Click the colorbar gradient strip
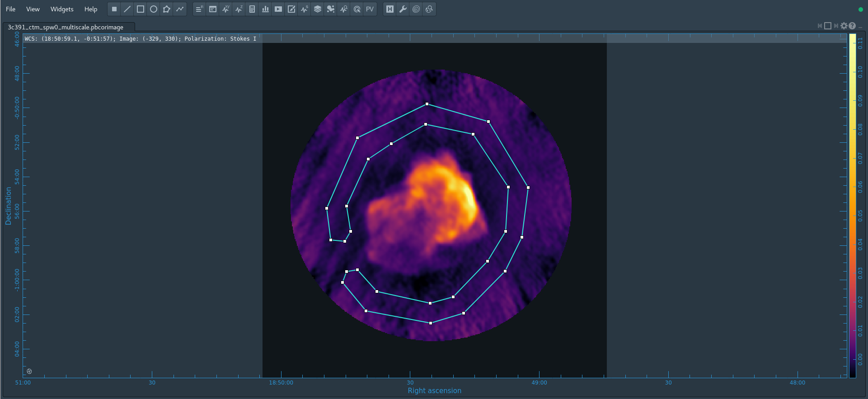The width and height of the screenshot is (868, 399). point(852,206)
